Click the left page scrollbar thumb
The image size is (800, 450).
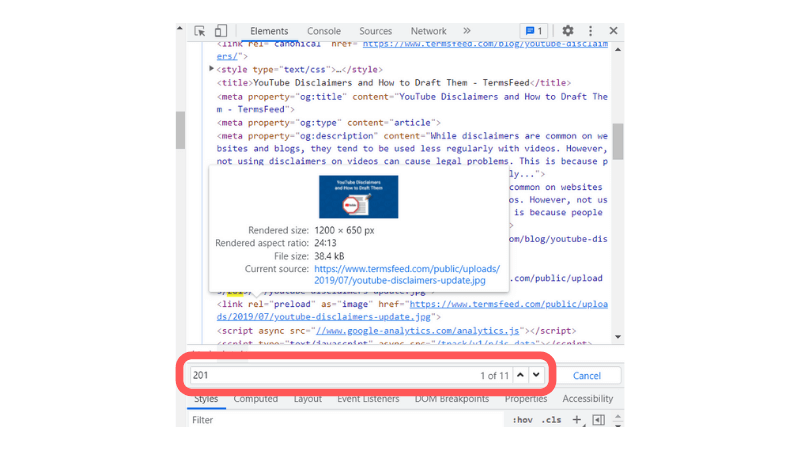(x=180, y=130)
